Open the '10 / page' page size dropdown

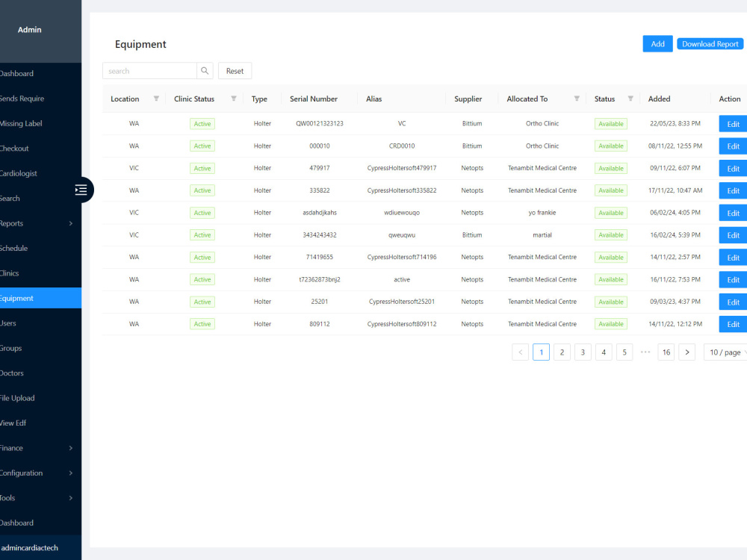725,352
